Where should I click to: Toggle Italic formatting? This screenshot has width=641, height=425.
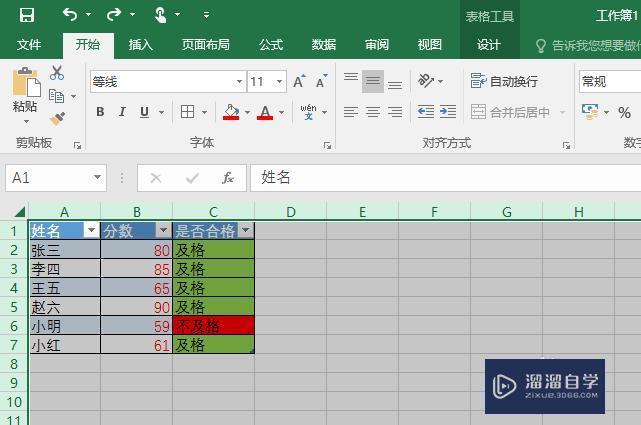point(122,112)
